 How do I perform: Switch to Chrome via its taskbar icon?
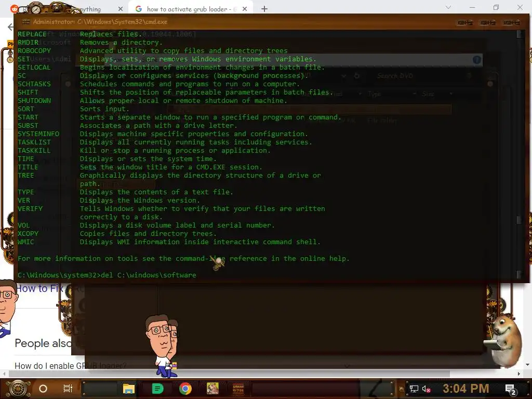click(x=185, y=389)
